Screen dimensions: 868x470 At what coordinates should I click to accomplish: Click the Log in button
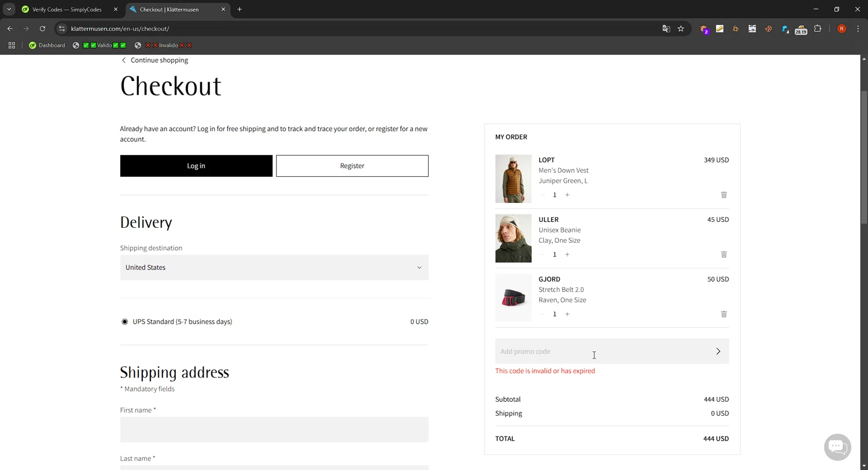point(196,166)
